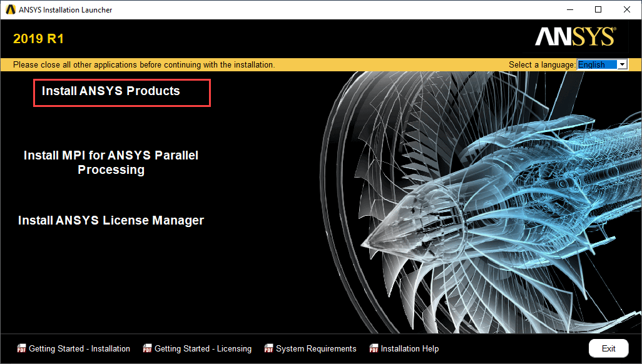The image size is (642, 364).
Task: Start Install ANSYS License Manager
Action: point(111,220)
